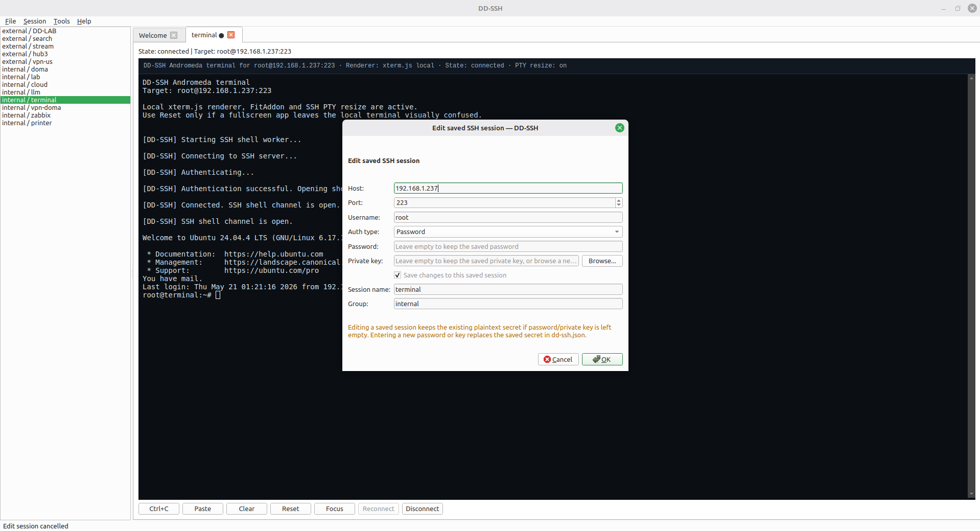Open the File menu
The height and width of the screenshot is (531, 980).
pos(10,21)
